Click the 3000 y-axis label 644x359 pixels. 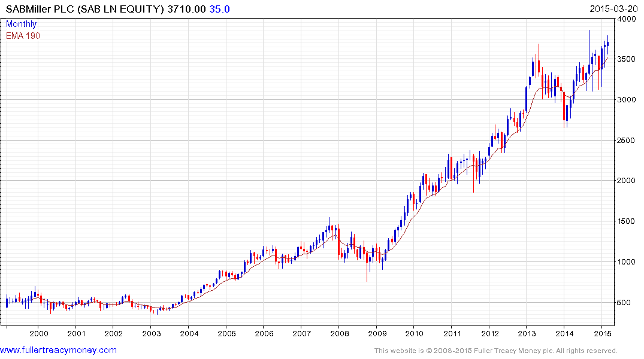[627, 100]
